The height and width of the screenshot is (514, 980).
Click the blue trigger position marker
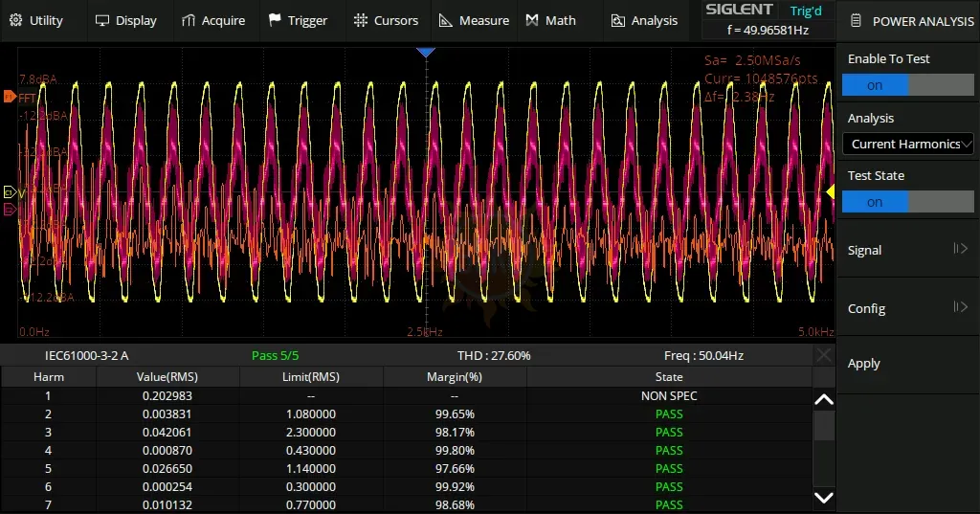[x=426, y=51]
